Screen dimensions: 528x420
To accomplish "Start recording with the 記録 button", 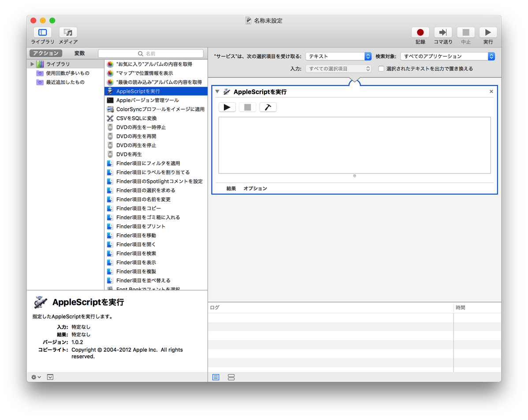I will click(420, 32).
